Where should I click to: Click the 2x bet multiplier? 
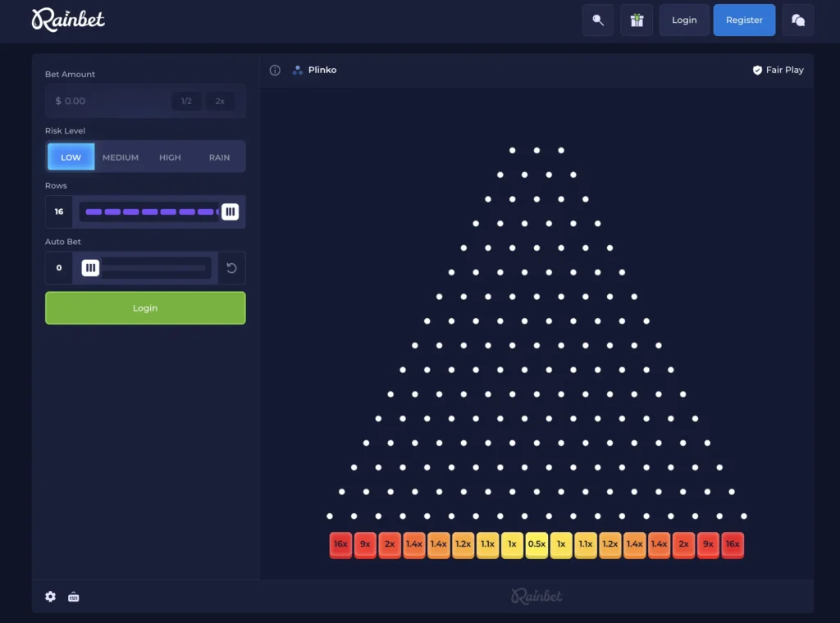pos(219,101)
